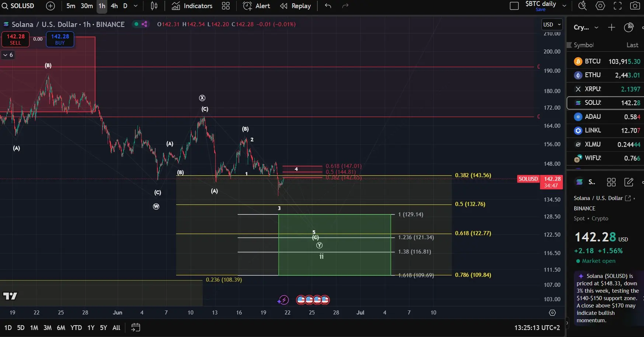Undo last chart action
The width and height of the screenshot is (644, 337).
(328, 6)
